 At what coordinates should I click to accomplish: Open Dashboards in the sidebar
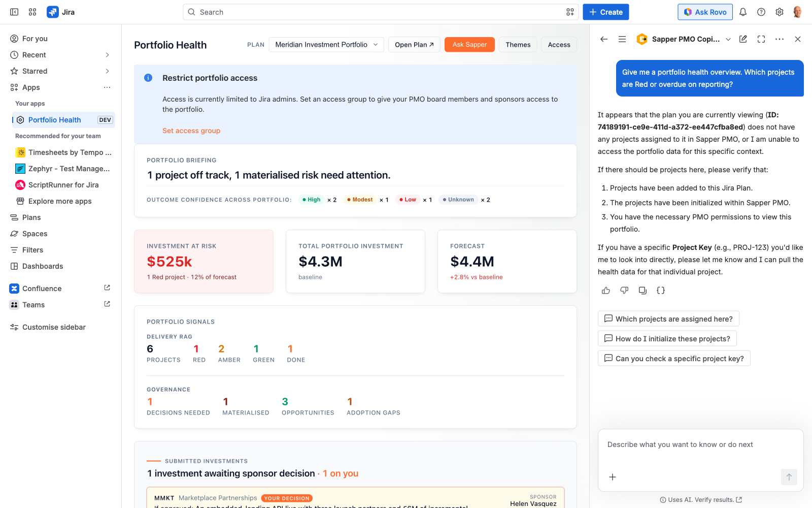coord(61,266)
